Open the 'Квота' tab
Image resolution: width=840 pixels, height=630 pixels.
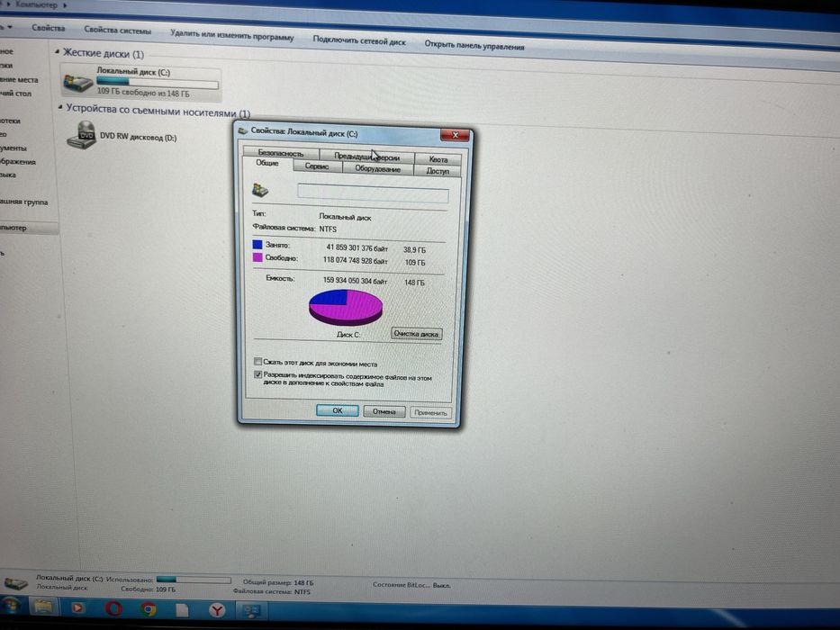(x=438, y=159)
